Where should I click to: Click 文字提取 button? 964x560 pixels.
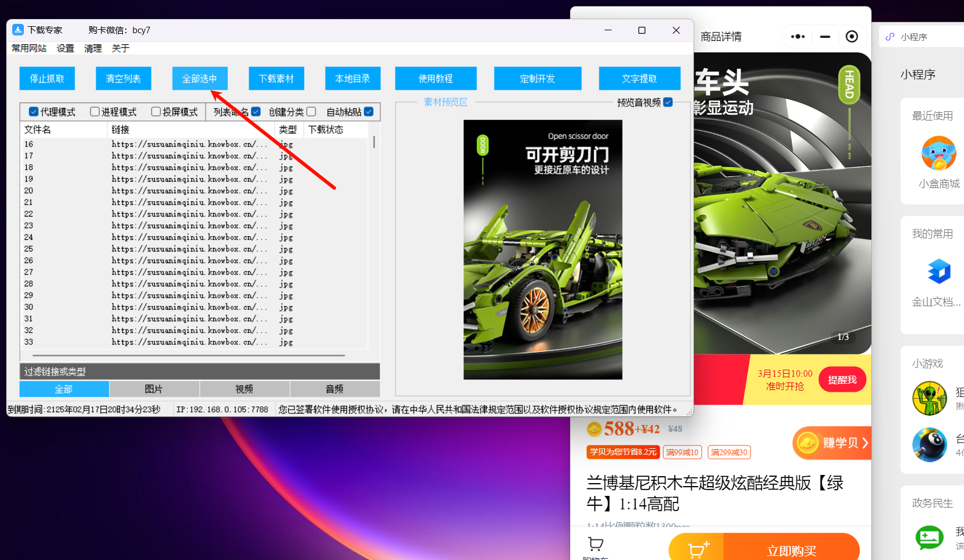click(x=640, y=79)
